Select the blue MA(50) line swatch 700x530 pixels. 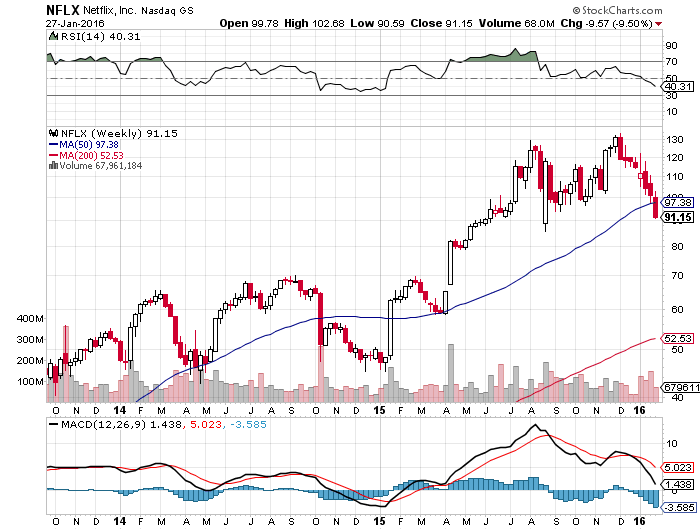click(53, 145)
